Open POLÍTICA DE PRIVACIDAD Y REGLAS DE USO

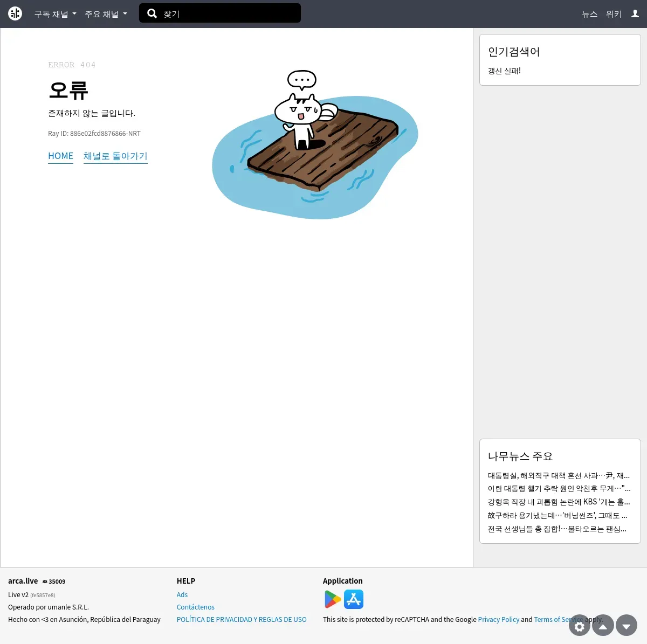[x=242, y=620]
